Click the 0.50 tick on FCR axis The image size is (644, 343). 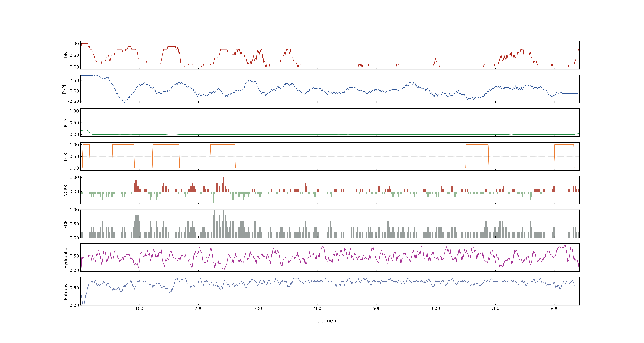[x=74, y=224]
